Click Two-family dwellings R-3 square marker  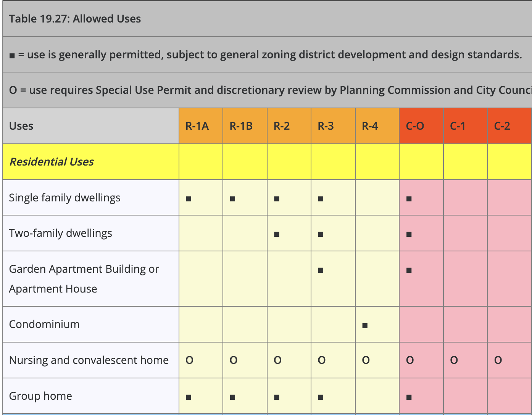(x=321, y=234)
